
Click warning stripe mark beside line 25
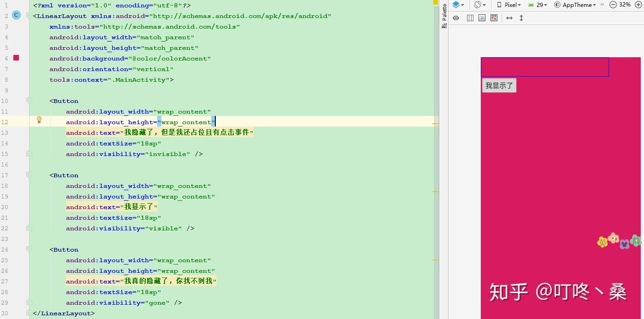(436, 260)
